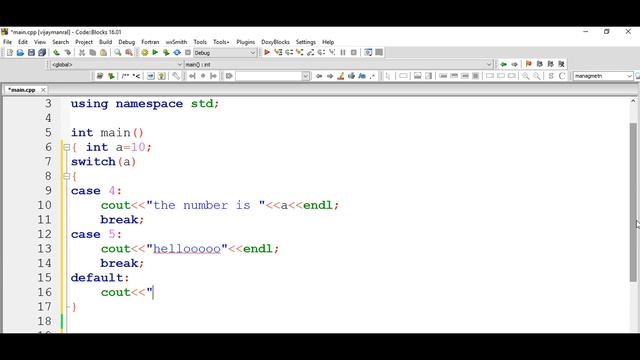Click the Zoom out icon in toolbar
Image resolution: width=640 pixels, height=360 pixels.
tap(537, 76)
